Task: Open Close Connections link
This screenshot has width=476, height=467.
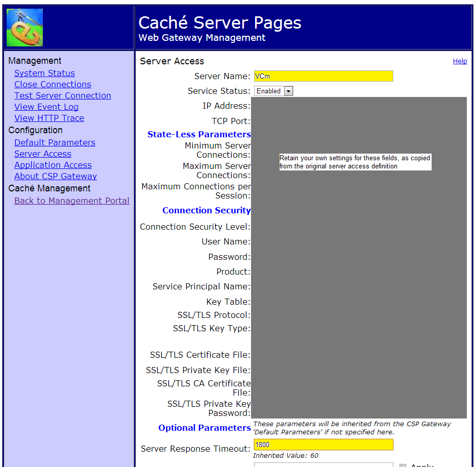Action: pos(53,84)
